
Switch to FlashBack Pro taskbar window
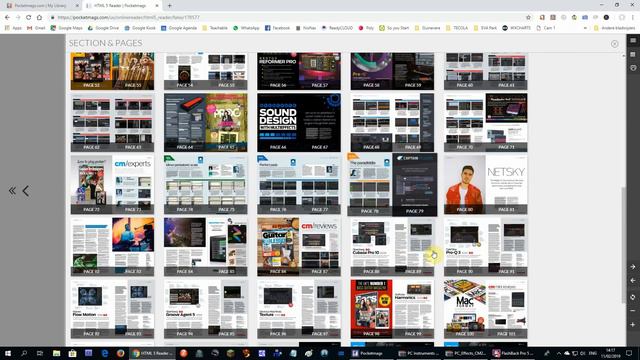pyautogui.click(x=513, y=353)
